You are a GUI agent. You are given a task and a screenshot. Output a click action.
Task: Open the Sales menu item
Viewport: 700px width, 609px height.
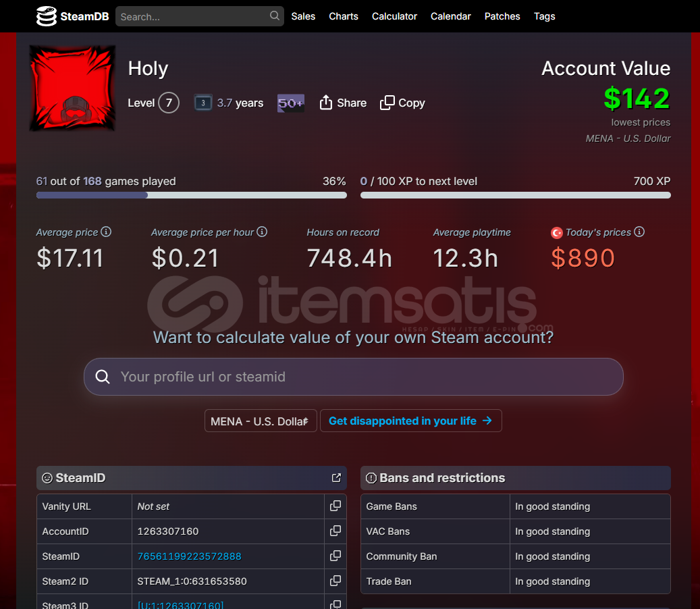pyautogui.click(x=303, y=16)
